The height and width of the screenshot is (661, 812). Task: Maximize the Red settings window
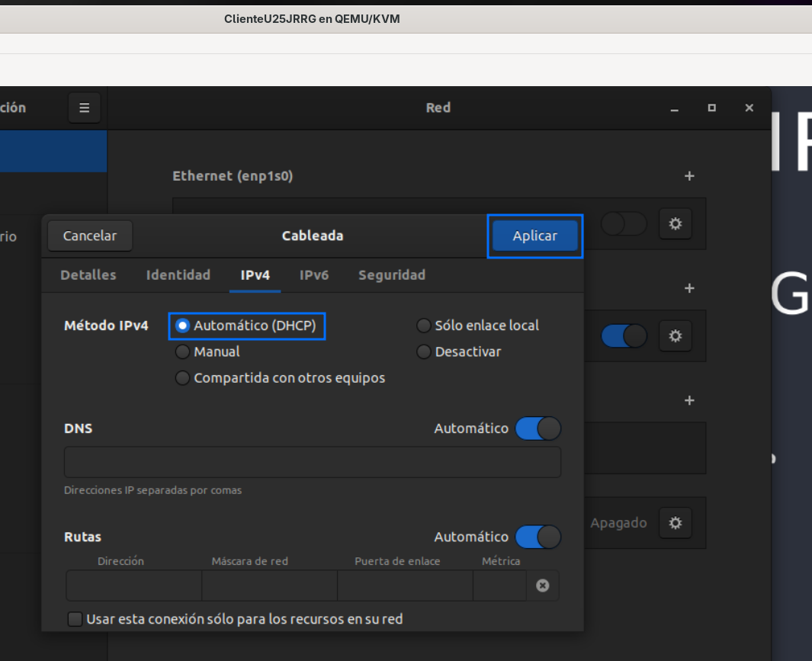click(x=712, y=107)
